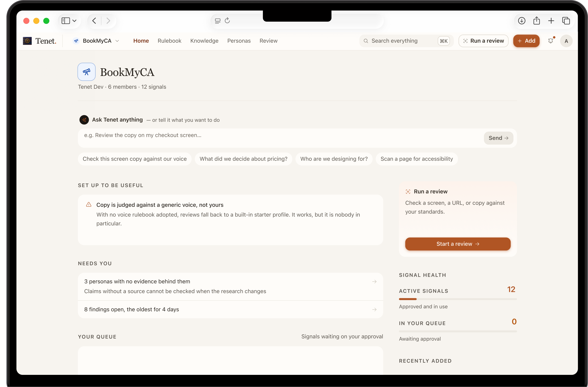
Task: Click Run a review in the top bar
Action: [483, 41]
